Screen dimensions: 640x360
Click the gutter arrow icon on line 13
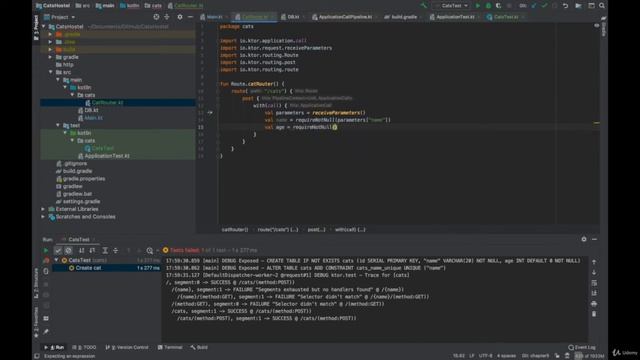(x=210, y=112)
